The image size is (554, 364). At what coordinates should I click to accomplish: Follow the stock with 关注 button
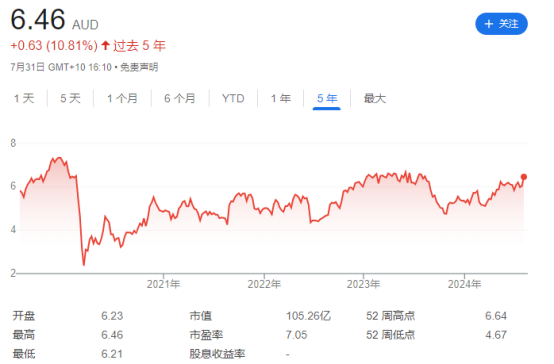coord(501,24)
